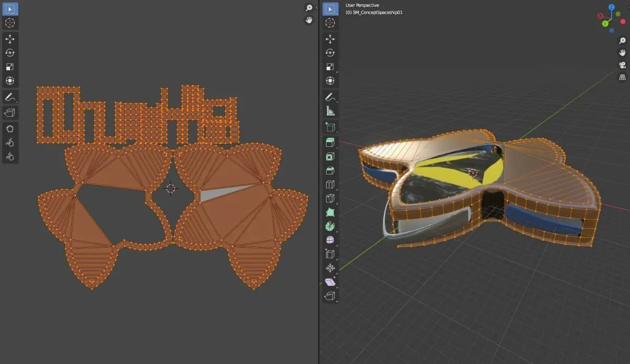Choose the Move tool in 3D viewport

coord(330,39)
